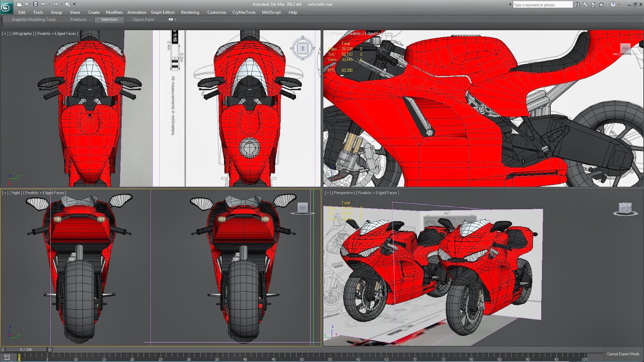This screenshot has width=644, height=362.
Task: Open the Right viewport Realistic + Edged Faces menu
Action: pyautogui.click(x=45, y=193)
